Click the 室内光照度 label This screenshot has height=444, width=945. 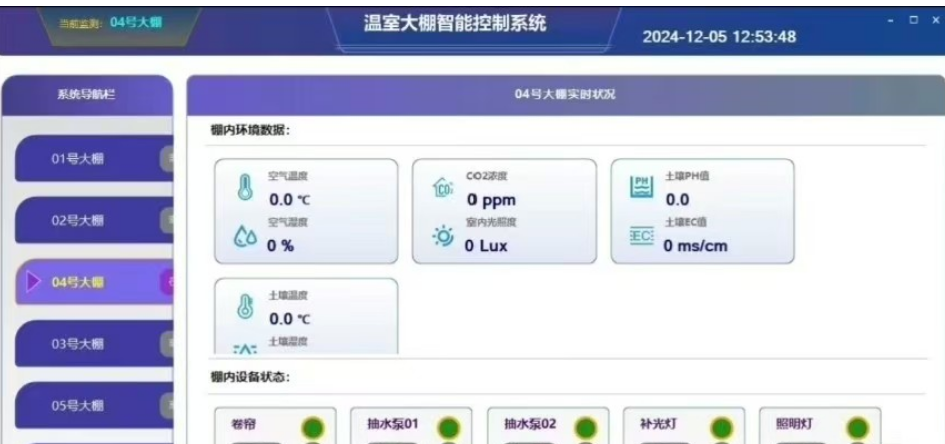coord(491,222)
